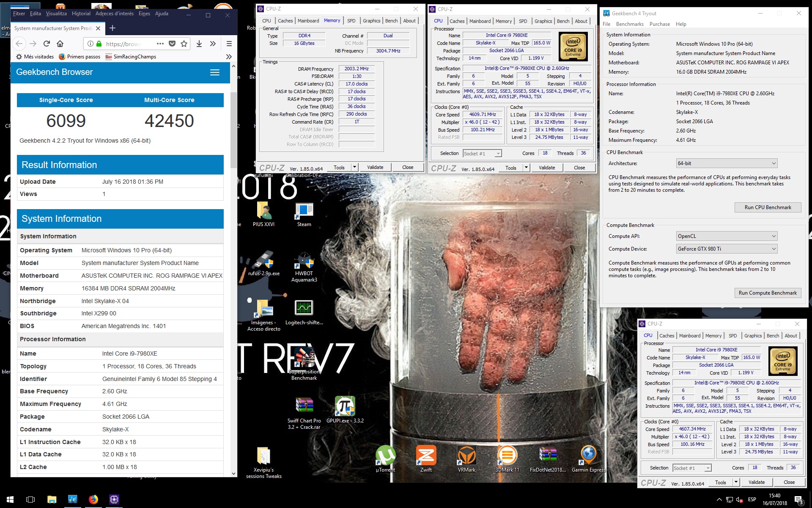812x508 pixels.
Task: Open the notification center icon
Action: 799,500
